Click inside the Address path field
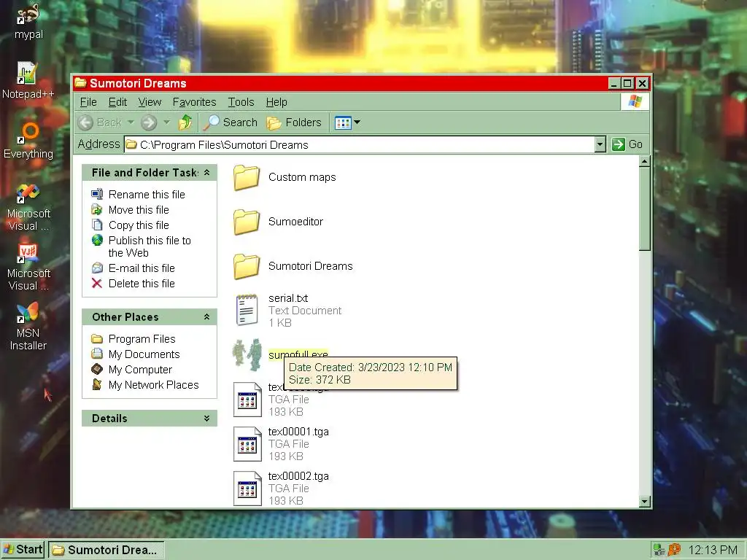Viewport: 747px width, 560px height. 359,144
